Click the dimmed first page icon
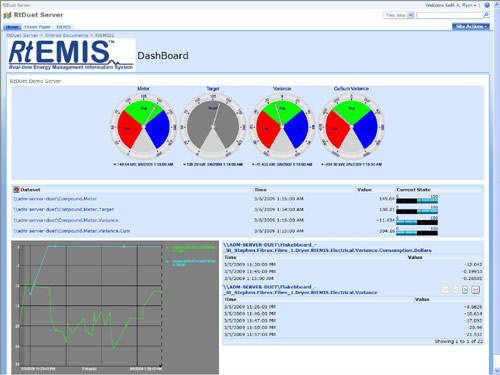 [x=445, y=290]
